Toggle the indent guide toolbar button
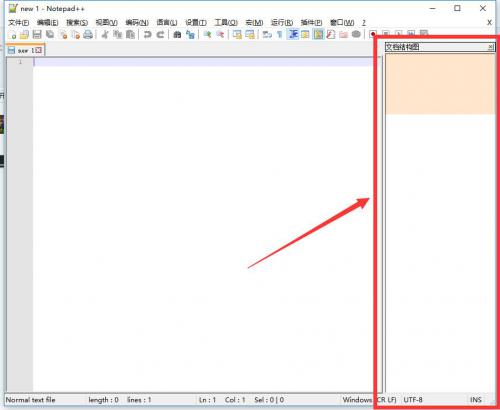Viewport: 500px width, 410px height. point(293,34)
